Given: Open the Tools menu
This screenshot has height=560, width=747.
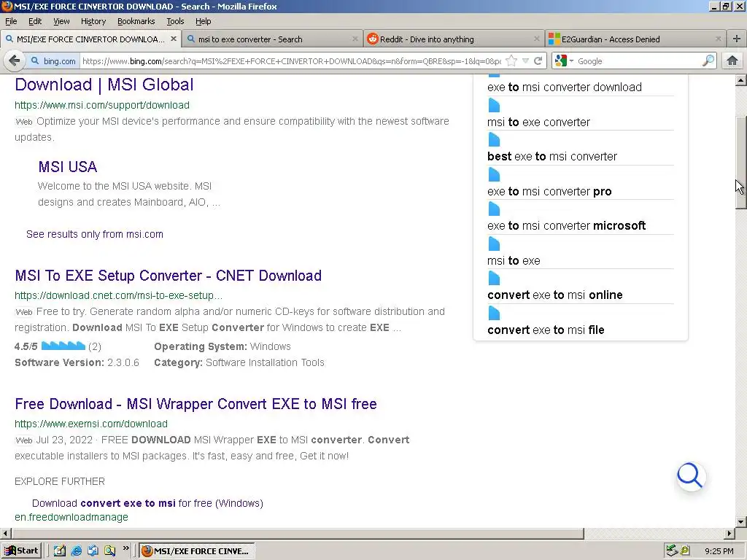Looking at the screenshot, I should 175,21.
